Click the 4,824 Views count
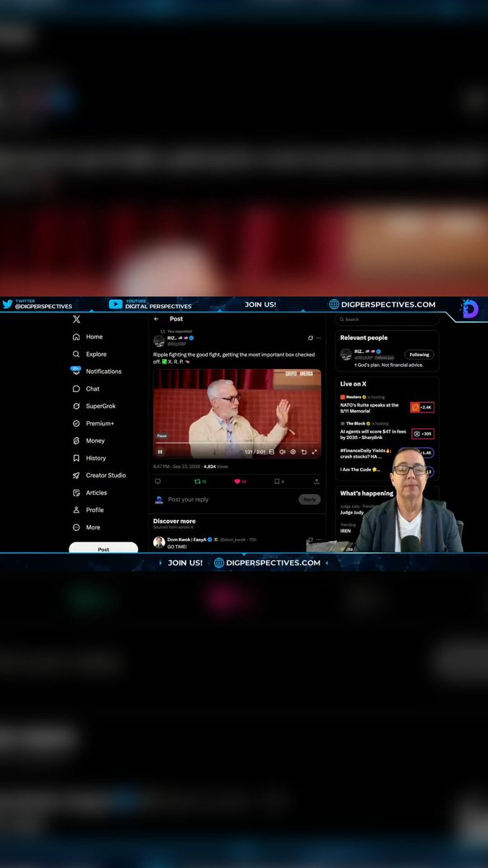 (215, 467)
